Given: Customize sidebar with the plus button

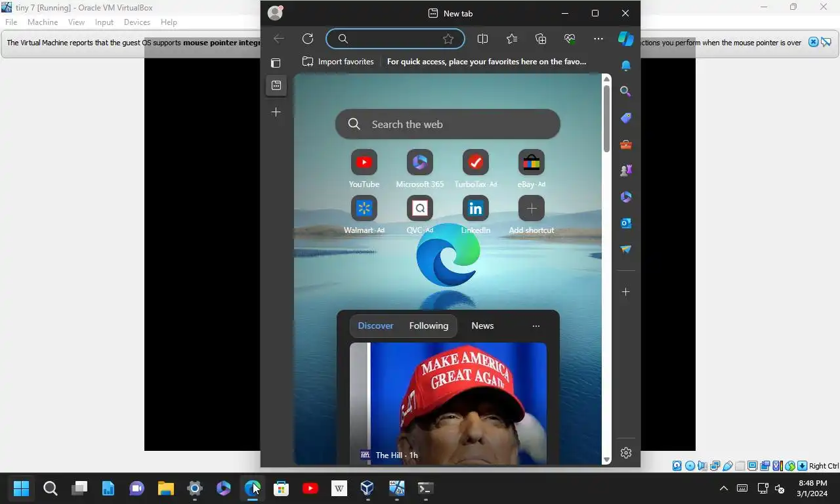Looking at the screenshot, I should 626,292.
